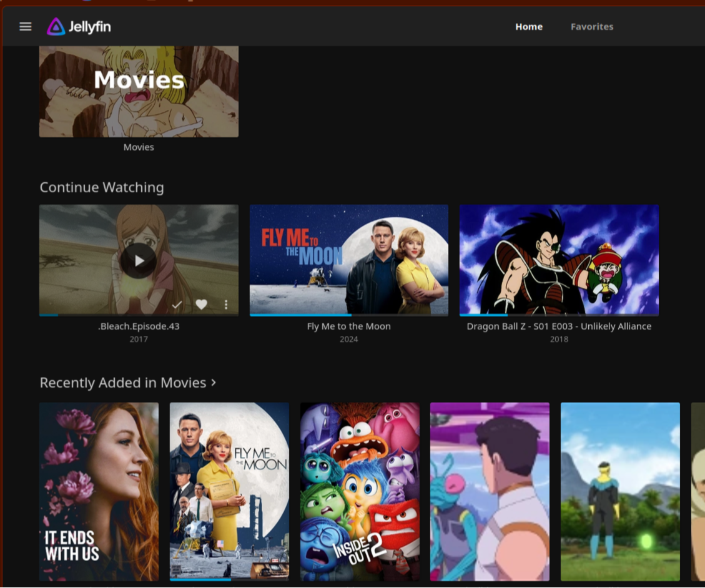This screenshot has width=705, height=588.
Task: Open the Dragon Ball Z Unlikely Alliance thumbnail
Action: pyautogui.click(x=559, y=260)
